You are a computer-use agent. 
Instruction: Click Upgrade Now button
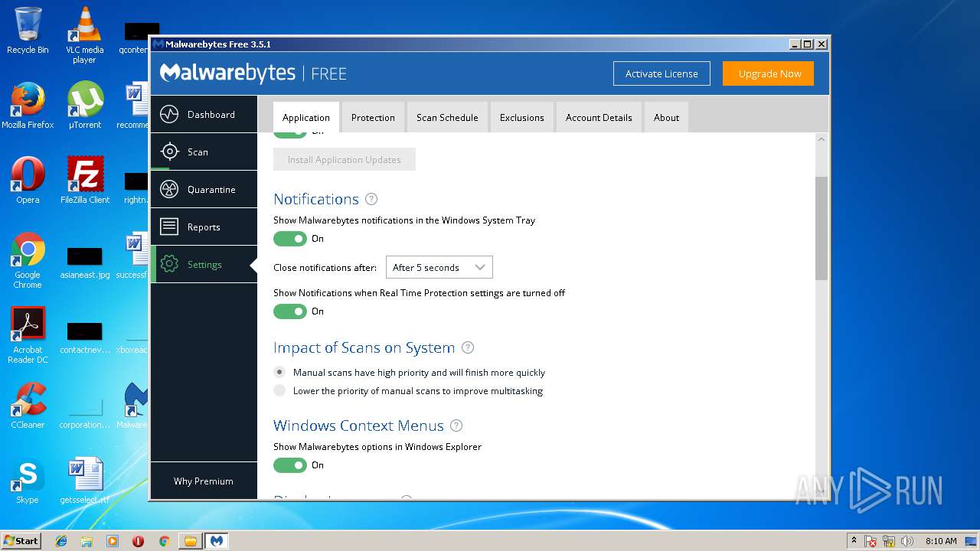click(769, 73)
